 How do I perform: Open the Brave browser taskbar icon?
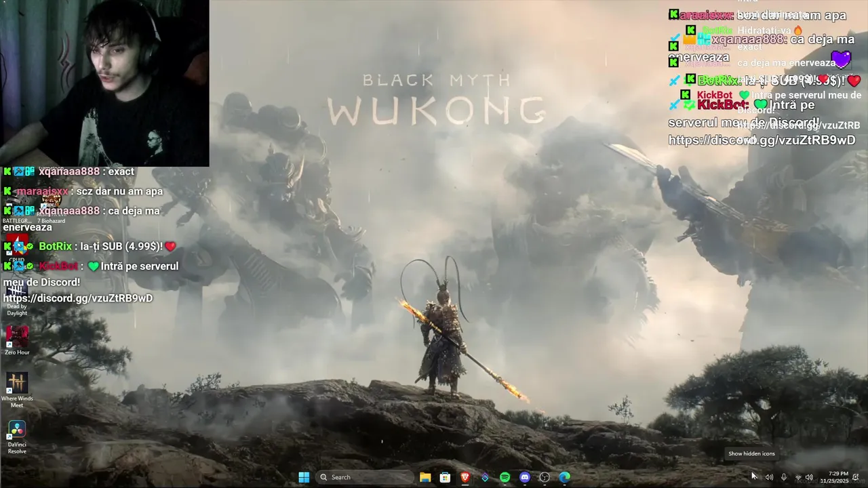point(465,477)
